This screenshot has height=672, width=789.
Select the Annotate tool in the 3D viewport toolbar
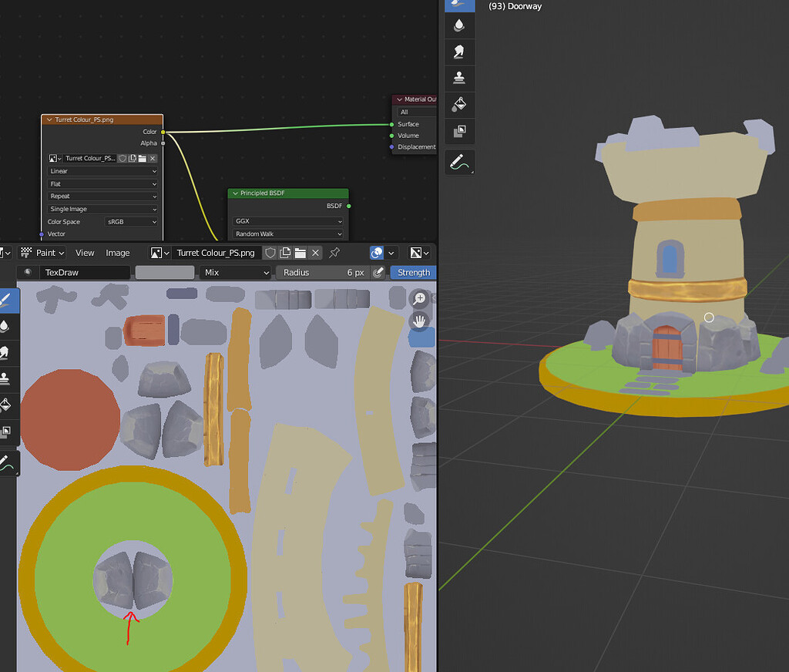click(459, 162)
